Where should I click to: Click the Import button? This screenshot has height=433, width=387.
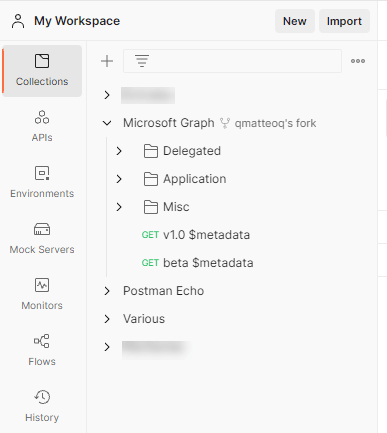tap(344, 21)
